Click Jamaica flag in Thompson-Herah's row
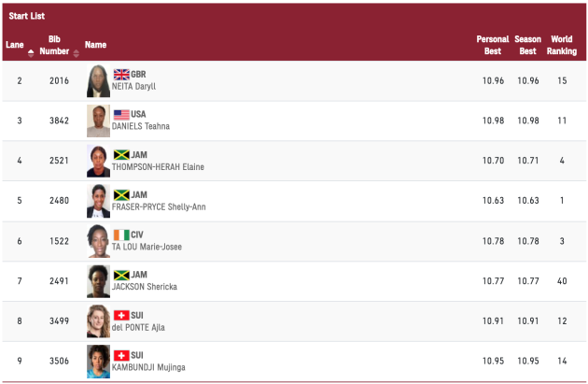The image size is (588, 384). click(x=121, y=154)
